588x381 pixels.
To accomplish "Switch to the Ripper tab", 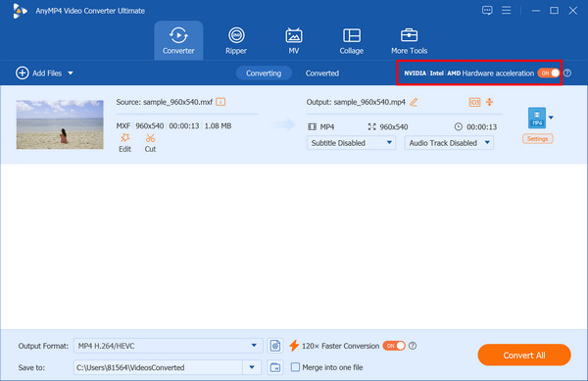I will pyautogui.click(x=236, y=40).
